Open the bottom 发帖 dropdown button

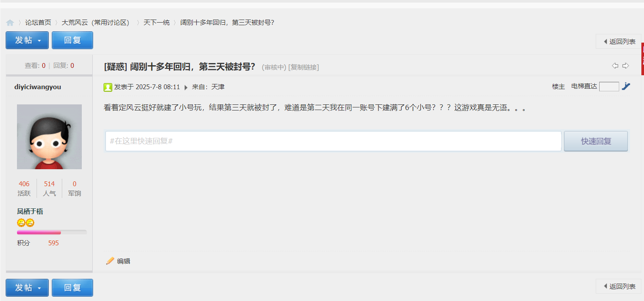27,288
